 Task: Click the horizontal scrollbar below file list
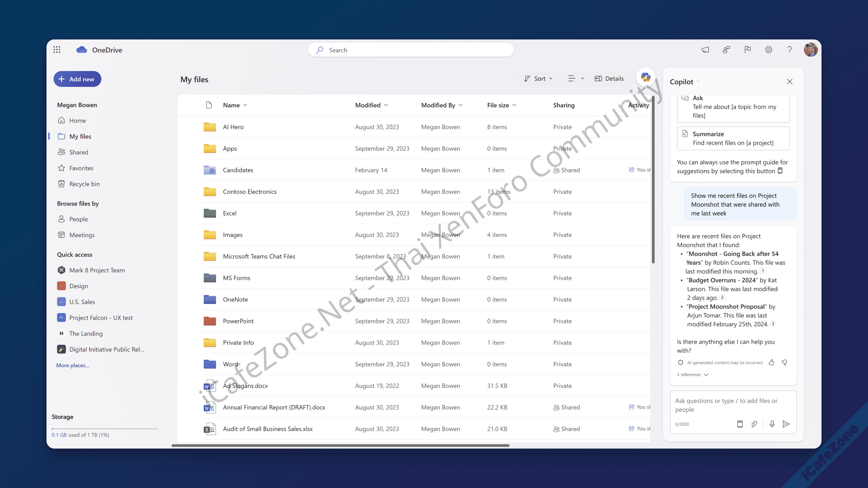(340, 445)
